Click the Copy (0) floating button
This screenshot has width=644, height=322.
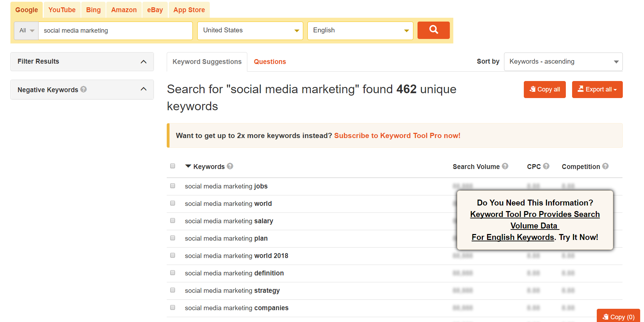(x=618, y=316)
